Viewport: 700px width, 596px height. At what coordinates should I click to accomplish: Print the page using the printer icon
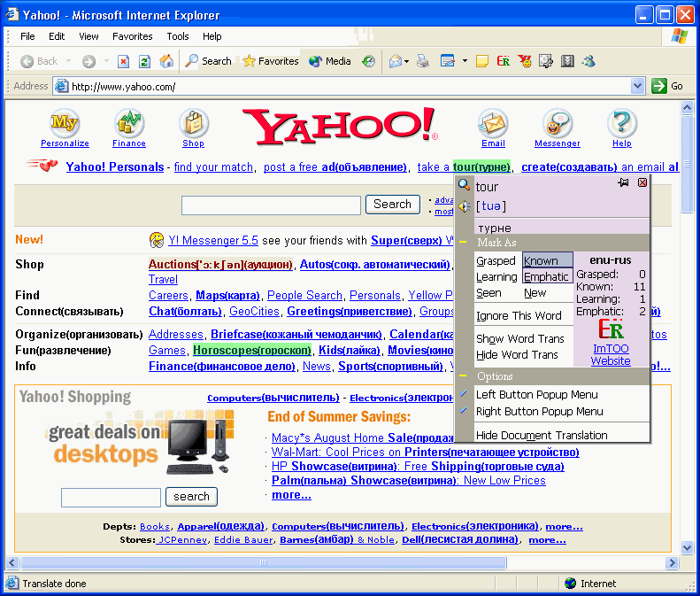[423, 61]
